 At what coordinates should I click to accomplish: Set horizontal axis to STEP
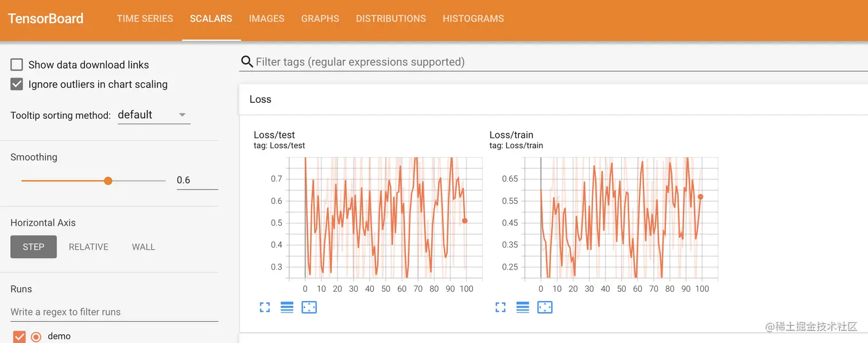pyautogui.click(x=33, y=246)
